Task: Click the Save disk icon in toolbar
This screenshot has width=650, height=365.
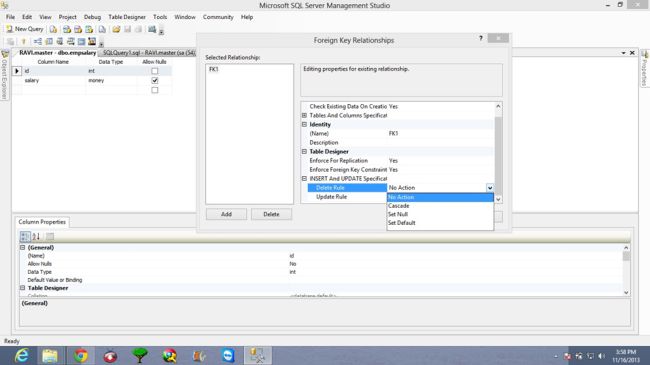Action: pos(127,29)
